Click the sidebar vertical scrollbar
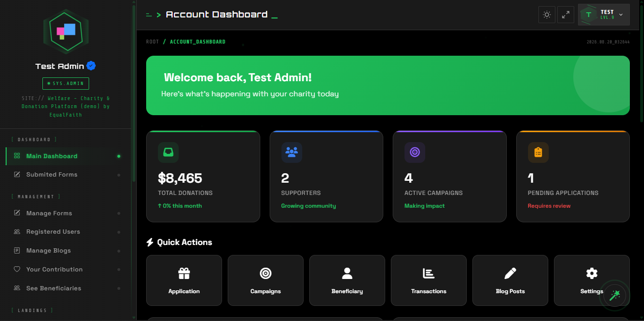 click(134, 94)
